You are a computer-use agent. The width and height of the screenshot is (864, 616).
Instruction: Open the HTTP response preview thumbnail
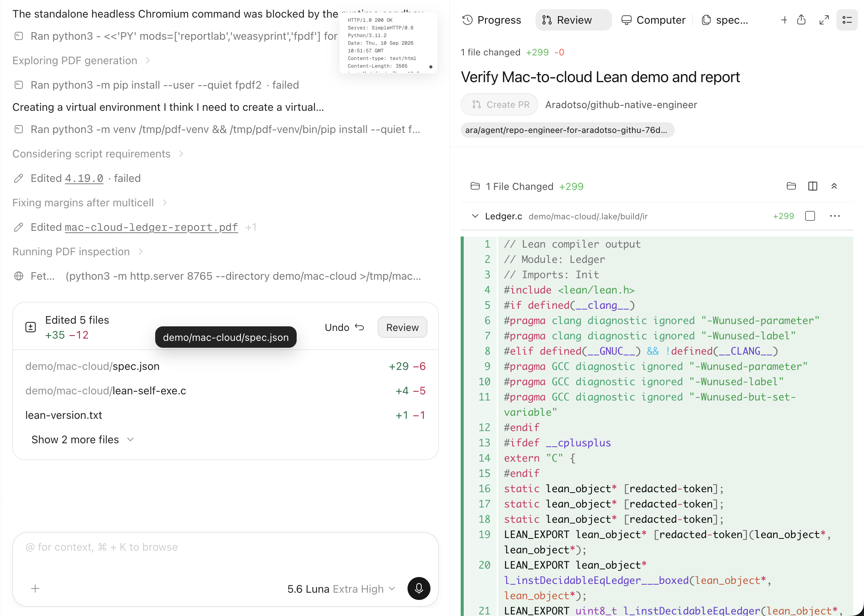click(x=388, y=43)
